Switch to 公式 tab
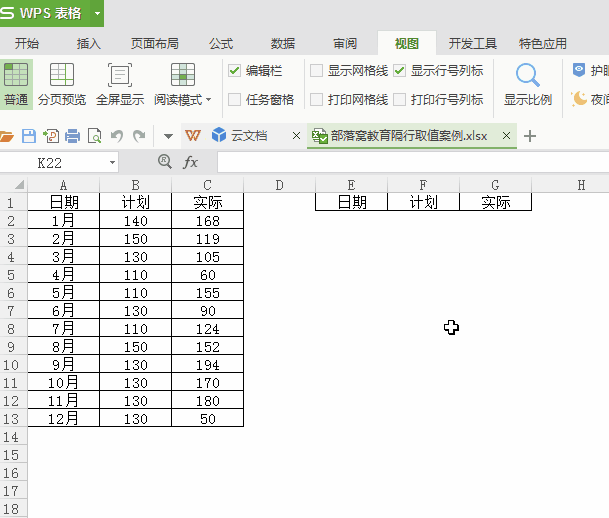609x518 pixels. [x=221, y=43]
